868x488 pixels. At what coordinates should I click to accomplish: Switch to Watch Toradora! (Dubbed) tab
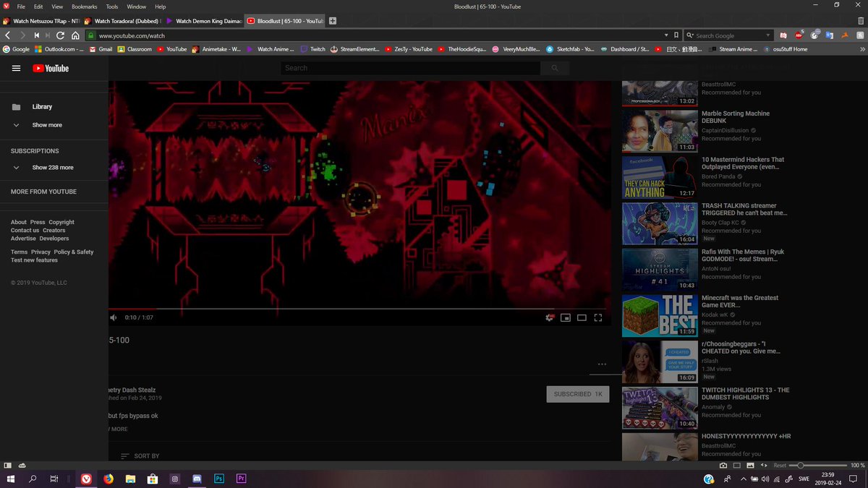click(x=123, y=21)
